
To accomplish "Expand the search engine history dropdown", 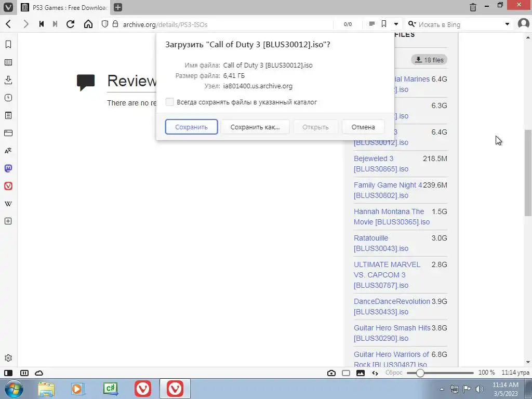I will point(507,24).
